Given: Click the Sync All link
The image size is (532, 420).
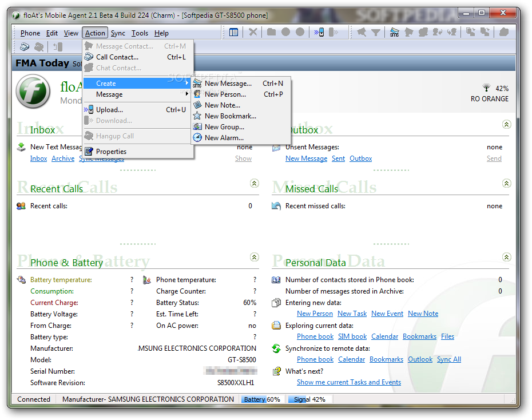Looking at the screenshot, I should (449, 359).
